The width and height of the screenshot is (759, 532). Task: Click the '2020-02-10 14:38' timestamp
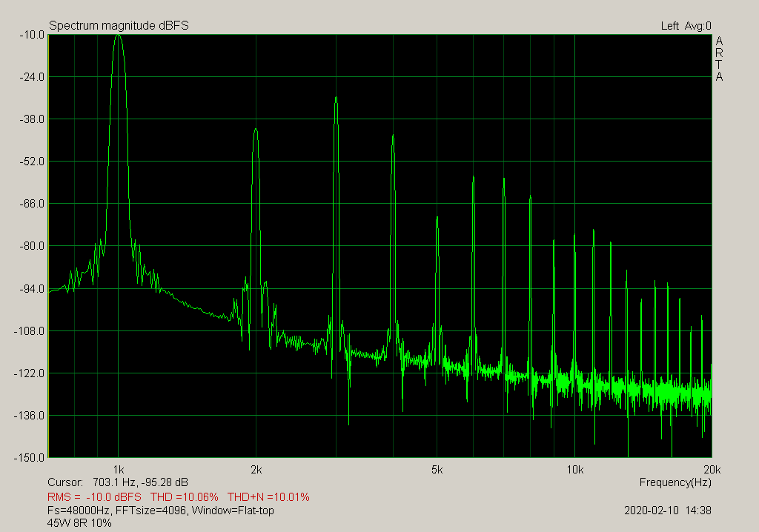point(668,511)
